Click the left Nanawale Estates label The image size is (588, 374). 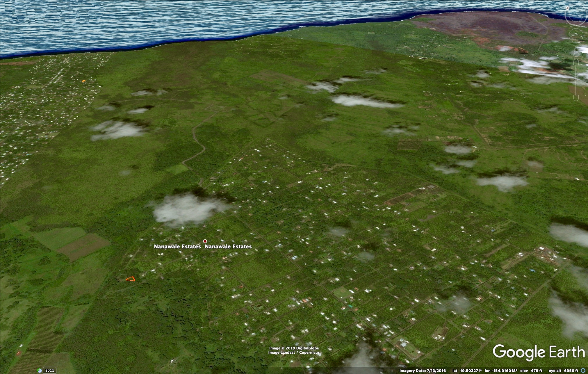click(177, 246)
